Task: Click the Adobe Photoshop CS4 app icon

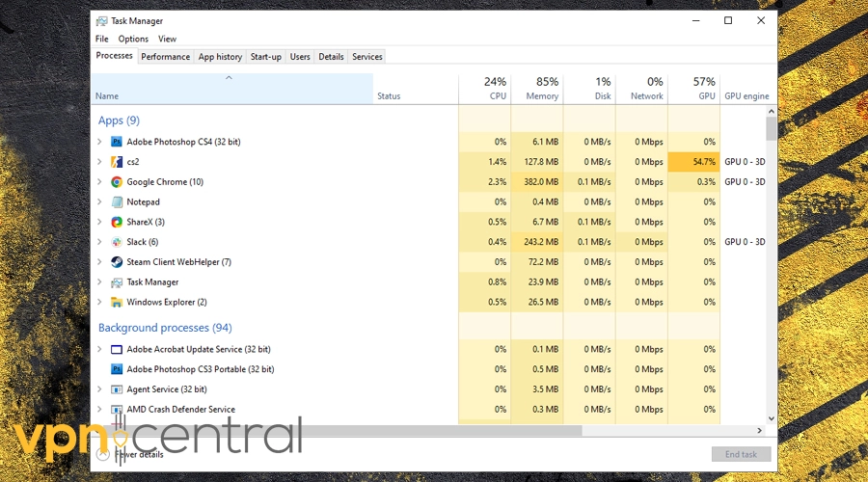Action: [117, 142]
